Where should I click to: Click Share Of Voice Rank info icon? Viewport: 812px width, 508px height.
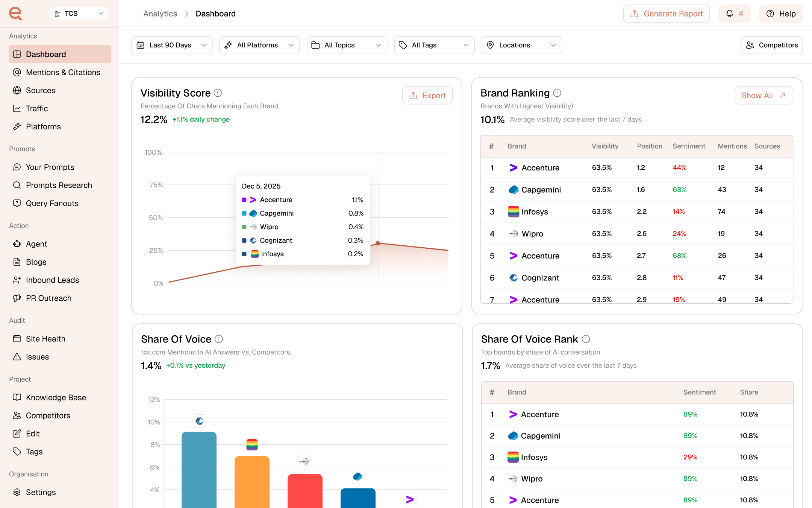pos(586,339)
